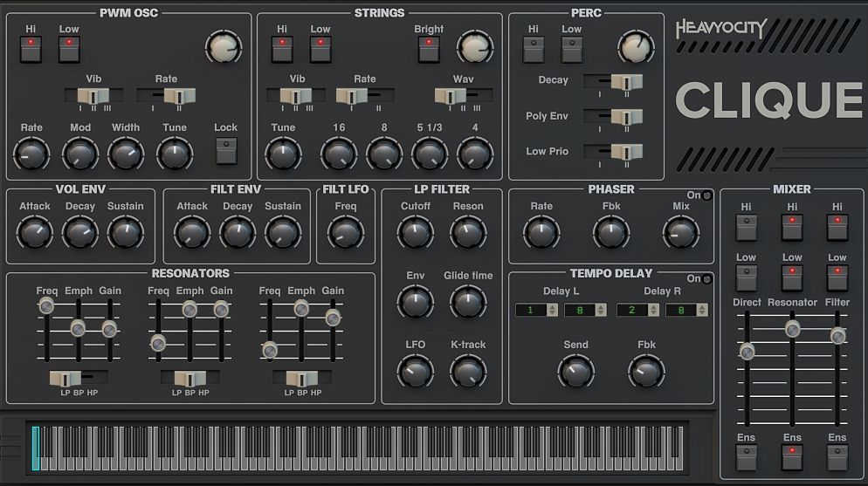Click the PWM OSC volume knob
The width and height of the screenshot is (868, 486).
tap(224, 47)
